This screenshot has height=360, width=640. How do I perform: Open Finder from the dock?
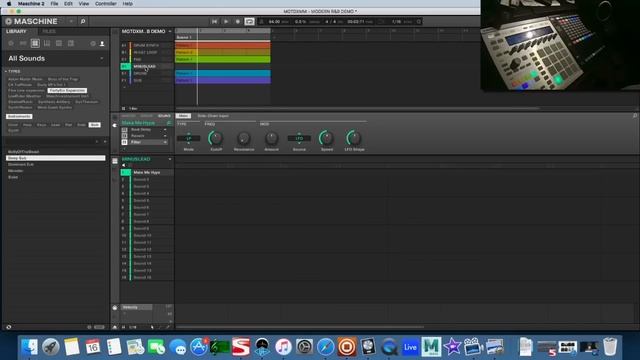point(29,347)
